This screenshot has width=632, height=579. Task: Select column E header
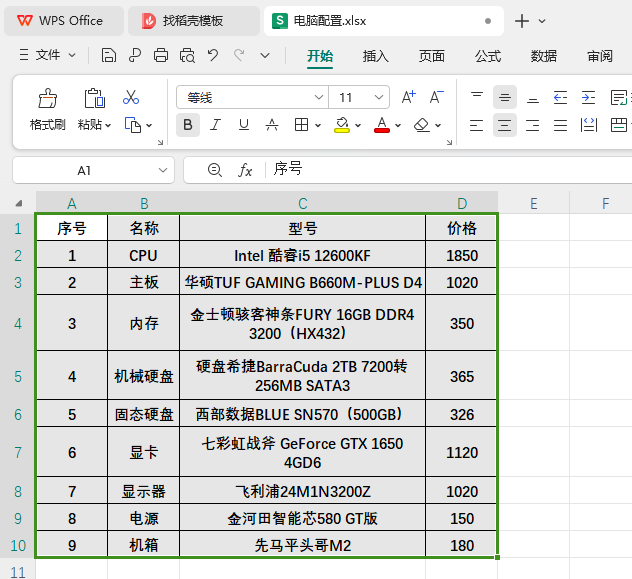pos(534,203)
